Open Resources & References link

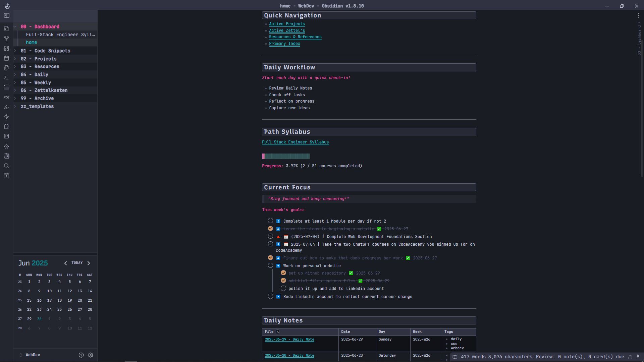tap(295, 37)
